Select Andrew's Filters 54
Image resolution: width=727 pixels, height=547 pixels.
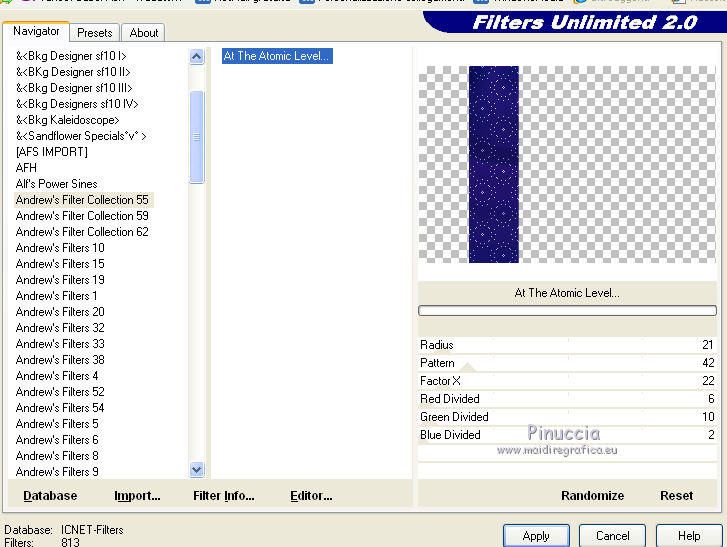[60, 408]
